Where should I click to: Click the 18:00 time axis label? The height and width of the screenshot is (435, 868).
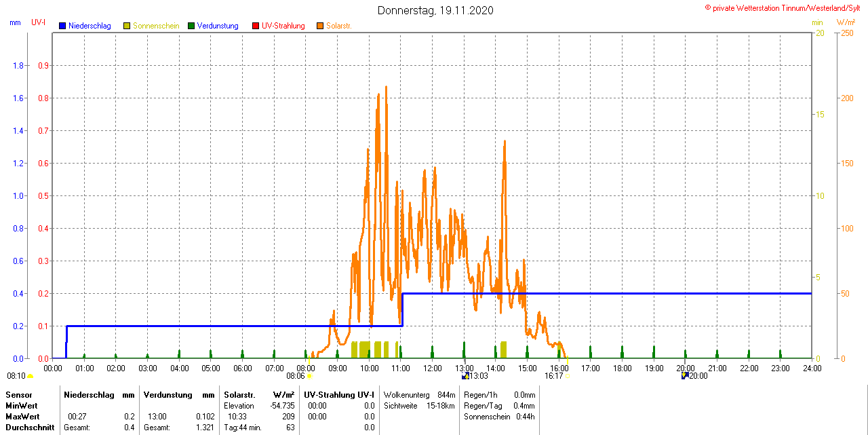(x=623, y=368)
